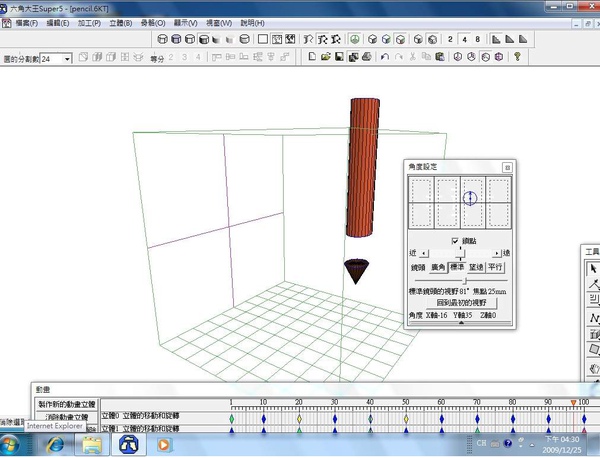The image size is (600, 458).
Task: Click the green circle icon in top toolbar
Action: pyautogui.click(x=355, y=39)
